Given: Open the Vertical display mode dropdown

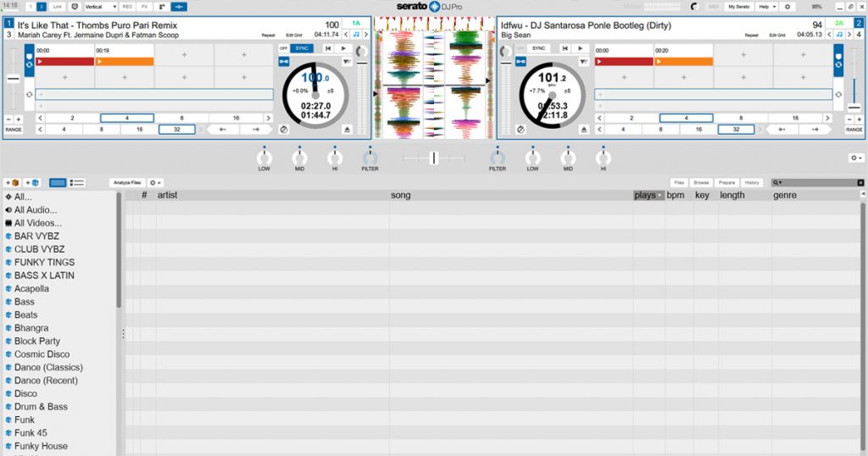Looking at the screenshot, I should coord(100,6).
